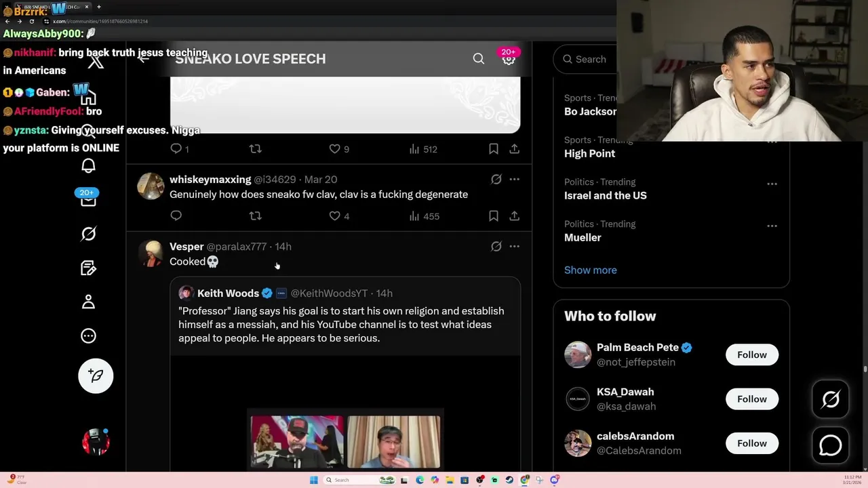Go back with the community header arrow
The width and height of the screenshot is (868, 488).
(144, 59)
